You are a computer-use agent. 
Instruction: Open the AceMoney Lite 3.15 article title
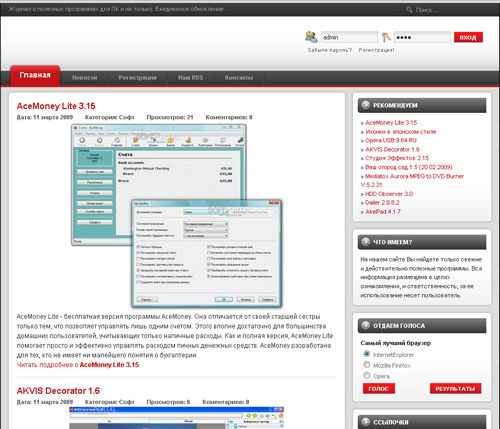[x=56, y=106]
